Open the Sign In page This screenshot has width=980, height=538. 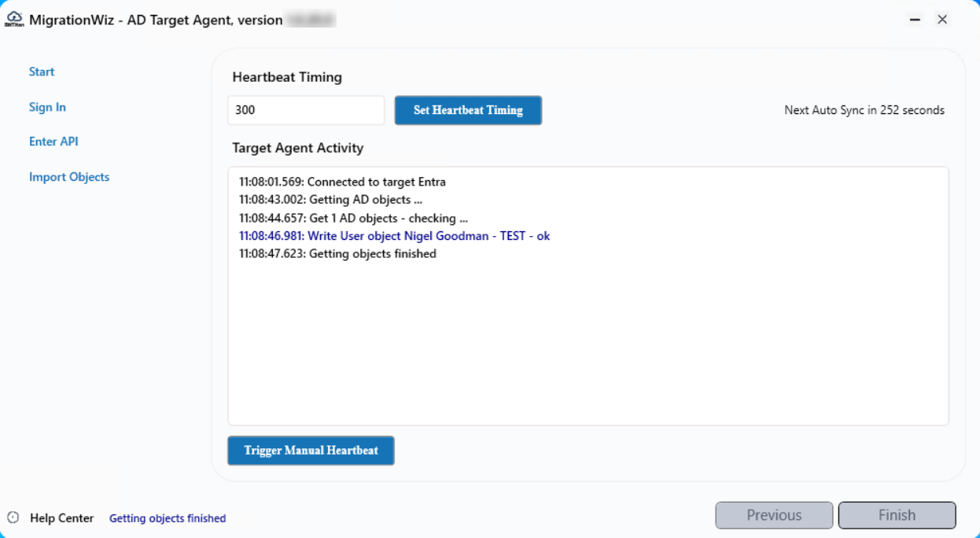[x=47, y=107]
